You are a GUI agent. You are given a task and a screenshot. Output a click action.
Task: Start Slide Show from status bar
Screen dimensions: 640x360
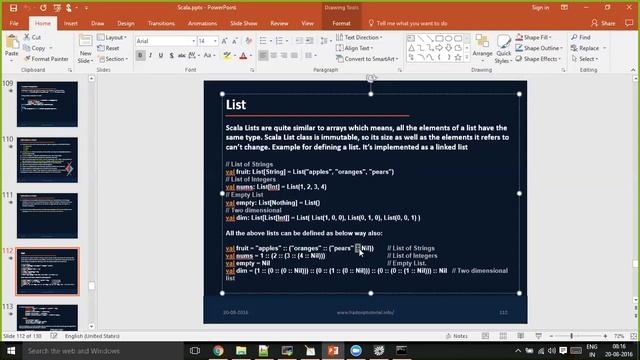pos(538,336)
